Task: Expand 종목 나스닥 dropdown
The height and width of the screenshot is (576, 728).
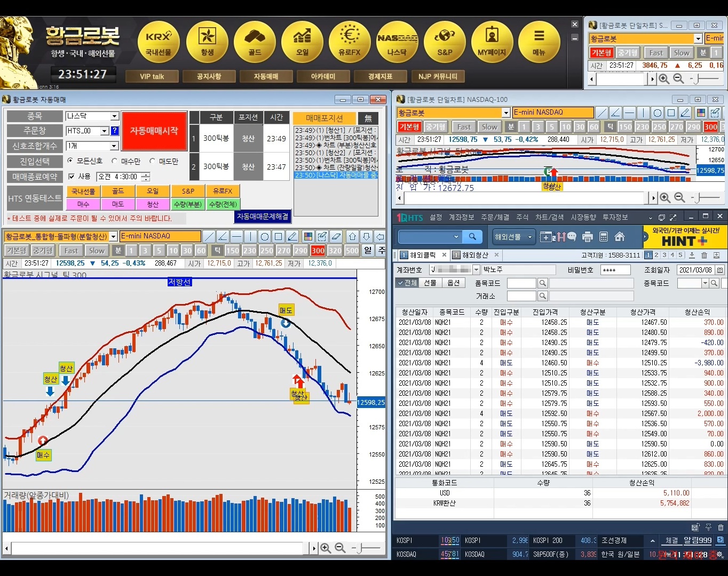Action: pyautogui.click(x=114, y=116)
